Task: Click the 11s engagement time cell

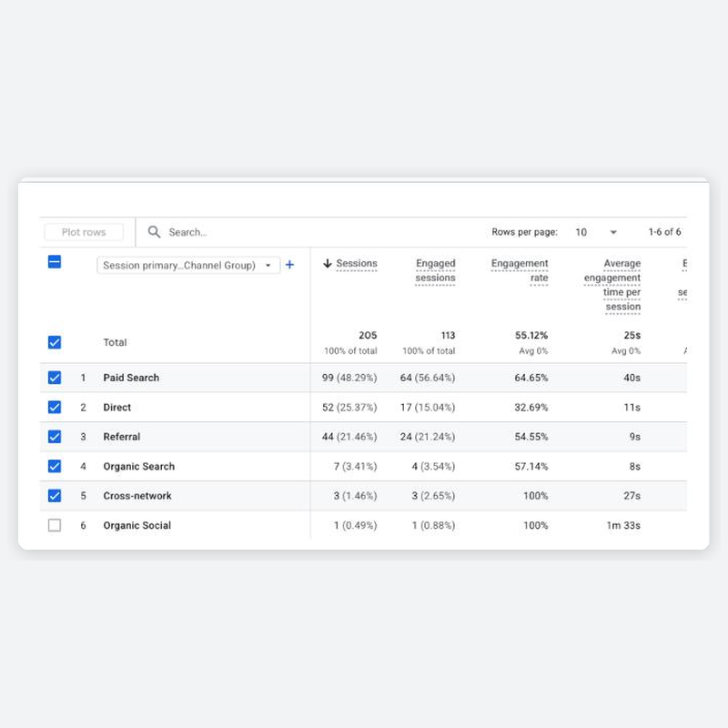Action: pos(632,407)
